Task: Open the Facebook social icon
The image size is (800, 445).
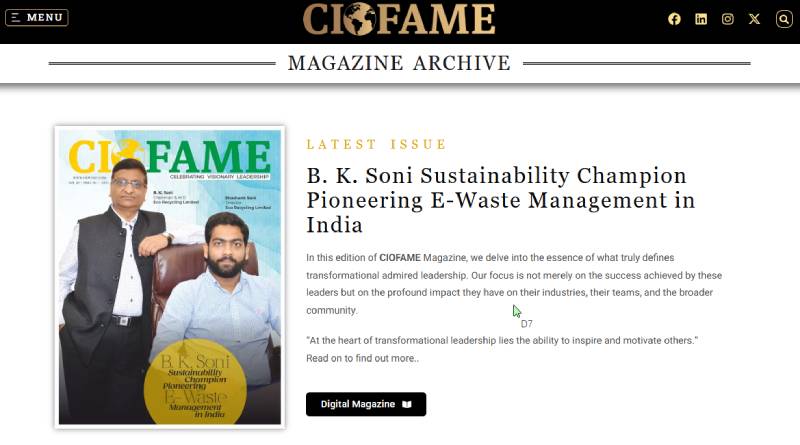Action: 674,19
